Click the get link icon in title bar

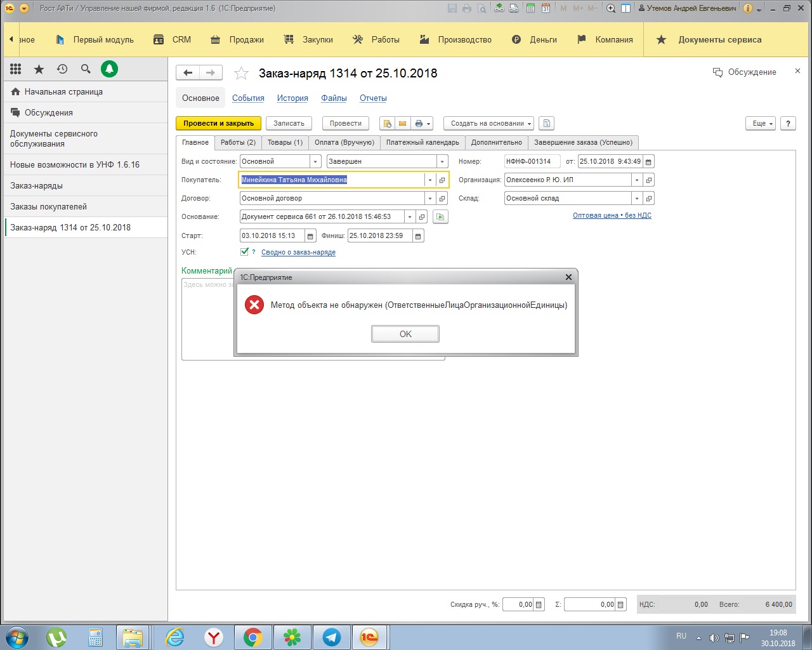499,8
